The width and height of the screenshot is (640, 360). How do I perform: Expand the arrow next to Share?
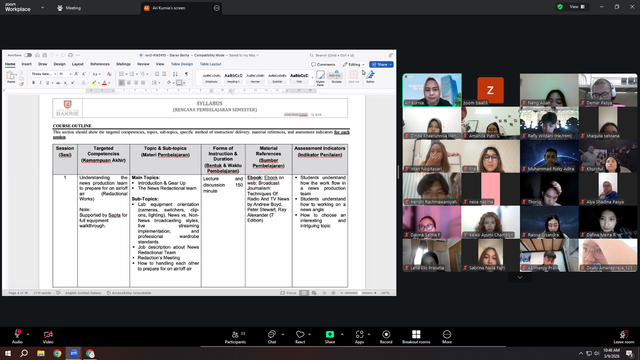(342, 334)
